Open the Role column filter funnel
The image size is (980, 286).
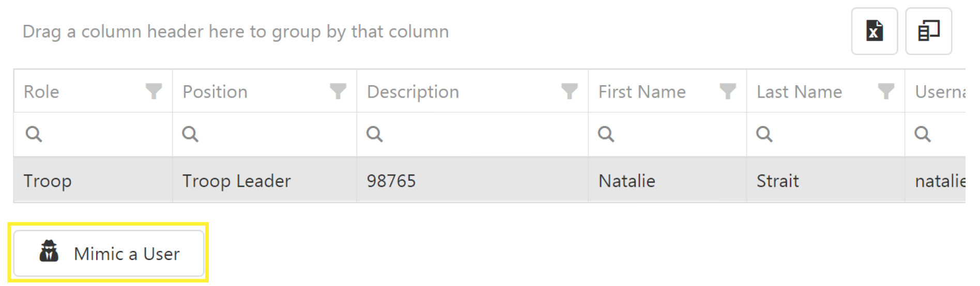point(154,91)
